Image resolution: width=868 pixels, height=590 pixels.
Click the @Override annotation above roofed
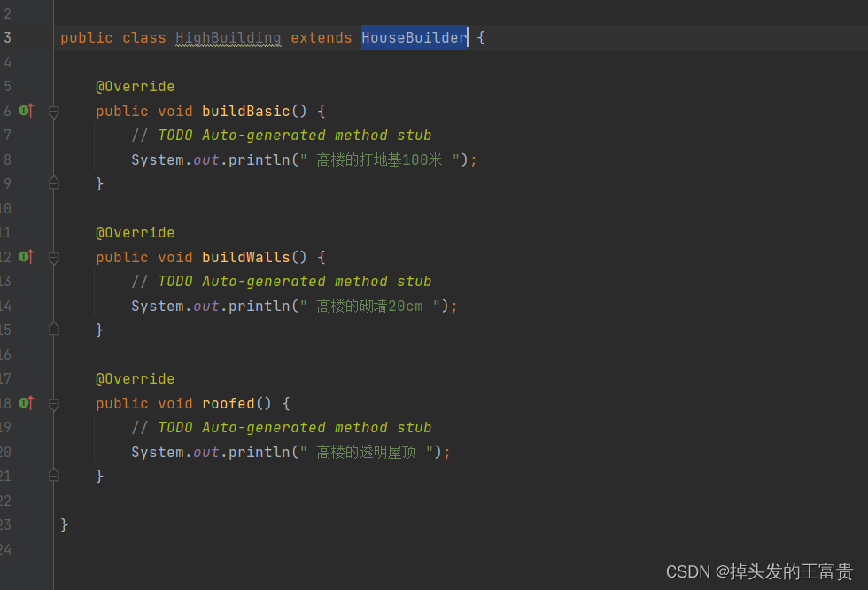[x=135, y=378]
